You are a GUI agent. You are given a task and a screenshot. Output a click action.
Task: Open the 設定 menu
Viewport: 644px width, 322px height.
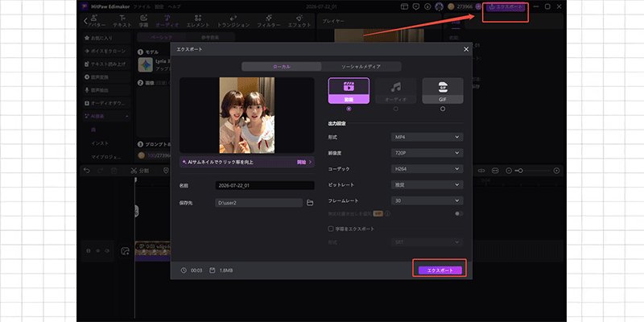coord(159,7)
